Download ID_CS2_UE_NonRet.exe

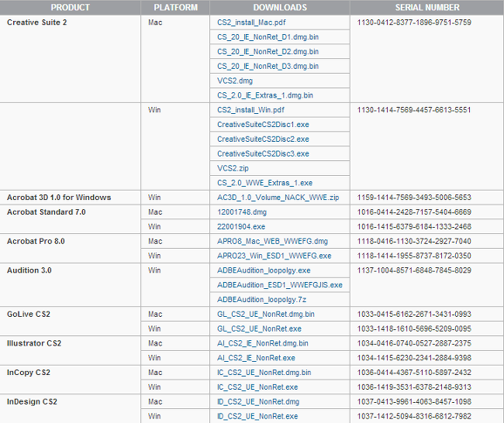pyautogui.click(x=257, y=416)
